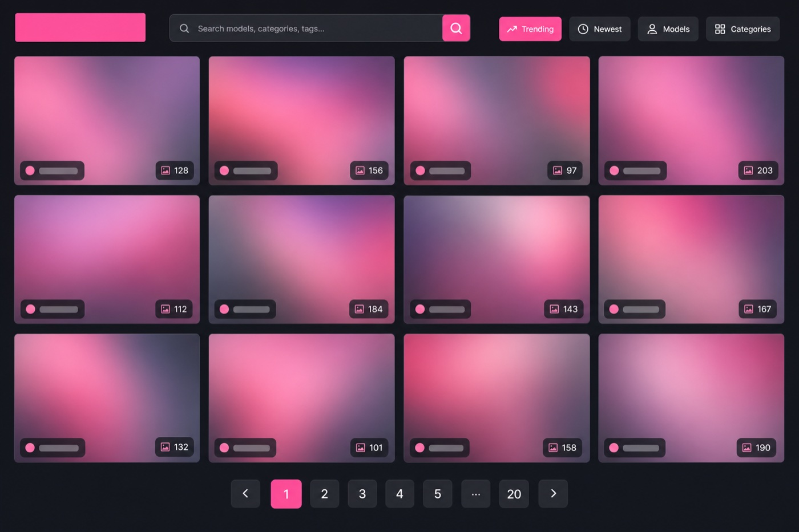Switch to the Newest tab
The width and height of the screenshot is (799, 532).
[x=600, y=29]
